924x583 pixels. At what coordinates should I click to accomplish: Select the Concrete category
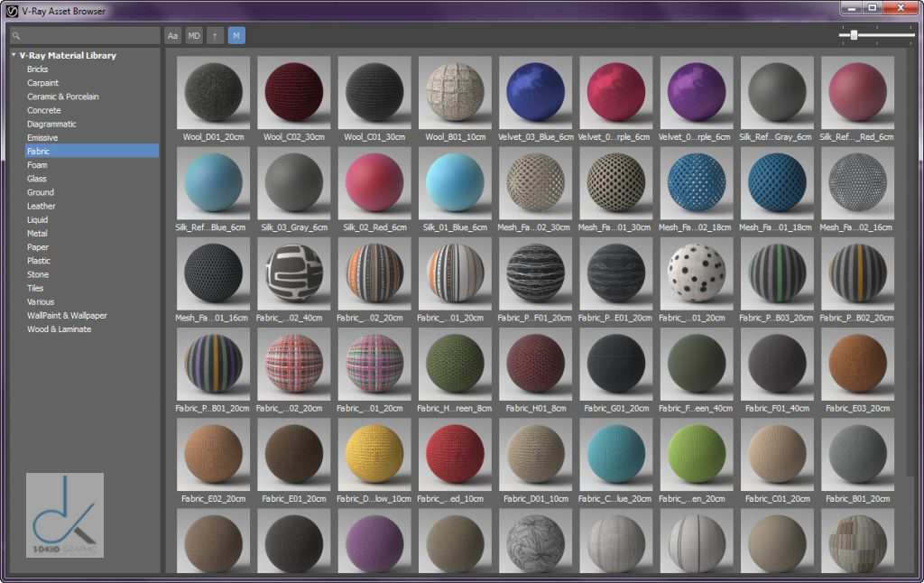click(x=43, y=110)
